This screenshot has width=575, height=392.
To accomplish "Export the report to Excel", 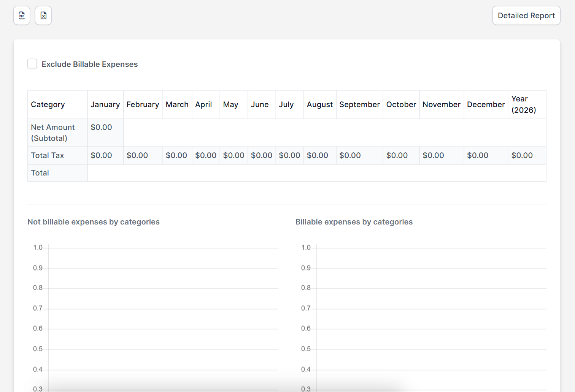I will point(43,16).
